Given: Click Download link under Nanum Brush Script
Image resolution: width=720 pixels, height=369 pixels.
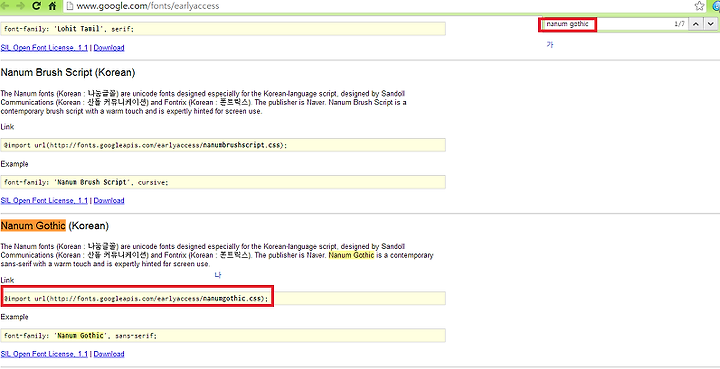Looking at the screenshot, I should [x=109, y=201].
